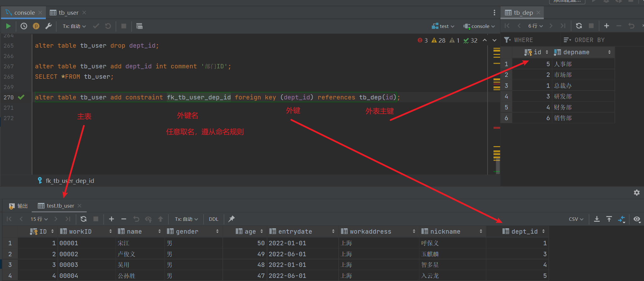Sort by entrydate column header
Viewport: 644px width, 281px height.
point(303,231)
